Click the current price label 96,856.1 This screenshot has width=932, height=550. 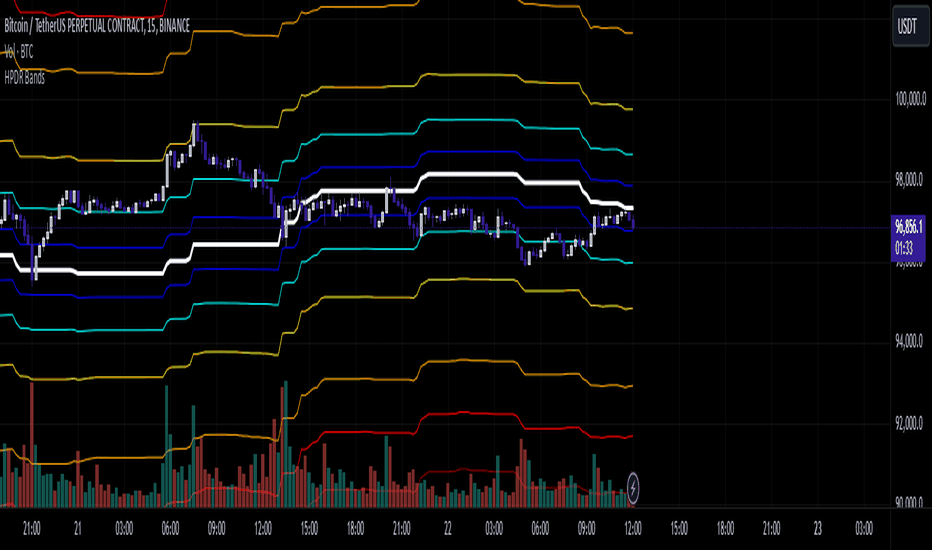(908, 226)
